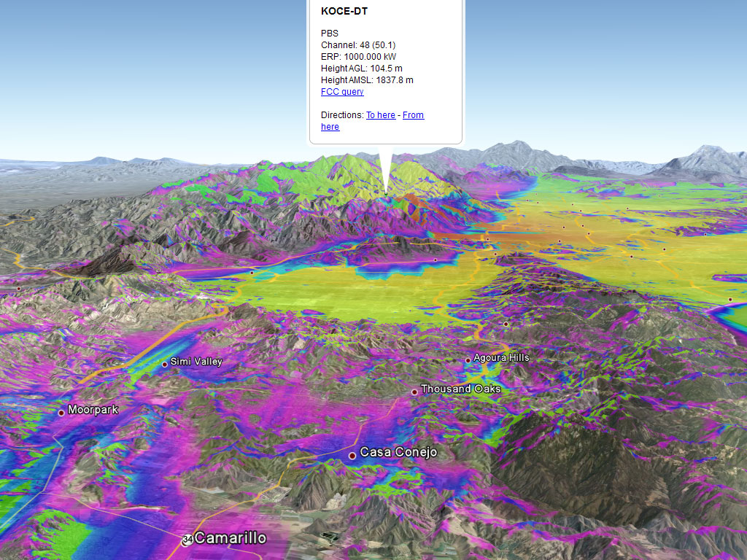Click the Agoura Hills placemark dot
The width and height of the screenshot is (747, 560).
(x=468, y=360)
